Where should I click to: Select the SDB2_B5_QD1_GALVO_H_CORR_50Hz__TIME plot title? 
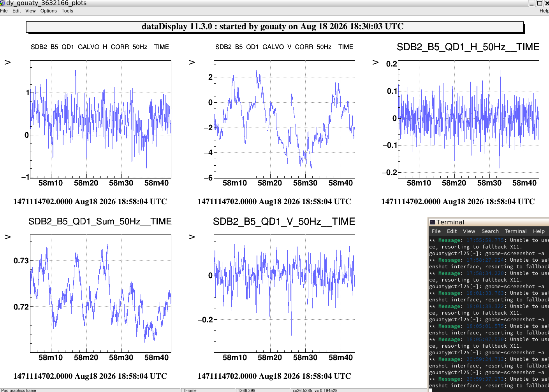100,47
